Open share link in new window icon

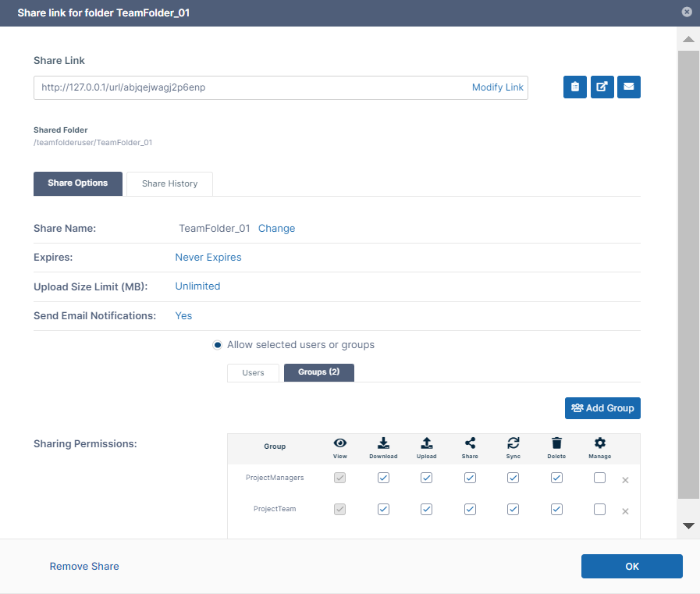(x=602, y=87)
